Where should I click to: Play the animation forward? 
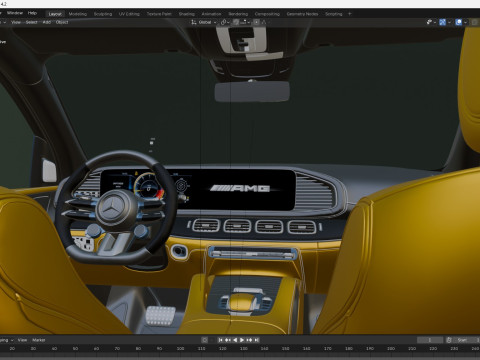tap(242, 340)
